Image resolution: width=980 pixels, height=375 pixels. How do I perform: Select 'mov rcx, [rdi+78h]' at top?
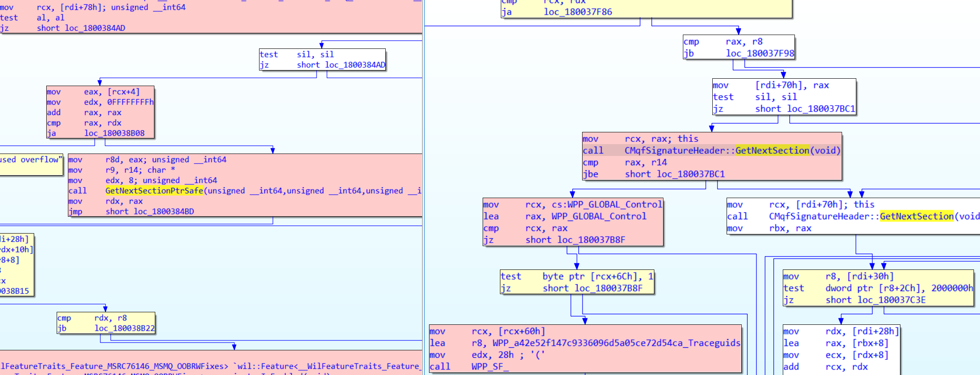(x=93, y=7)
